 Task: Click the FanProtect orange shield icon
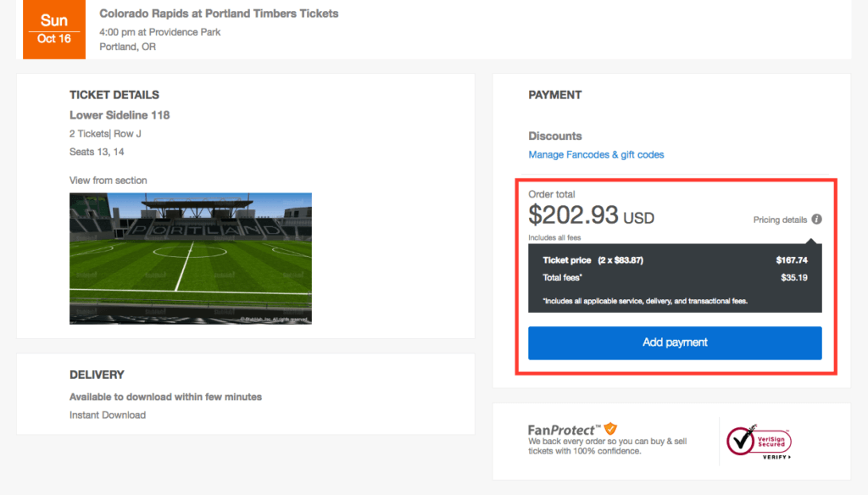point(610,428)
